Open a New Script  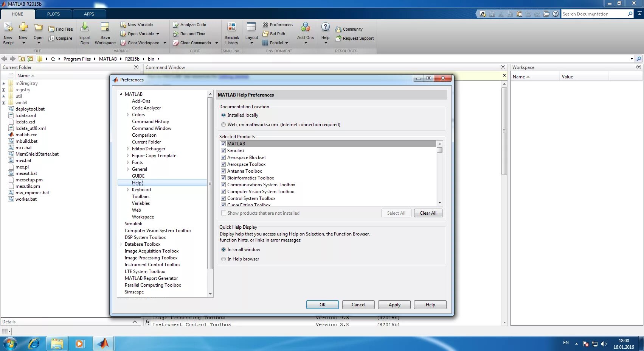pyautogui.click(x=8, y=33)
